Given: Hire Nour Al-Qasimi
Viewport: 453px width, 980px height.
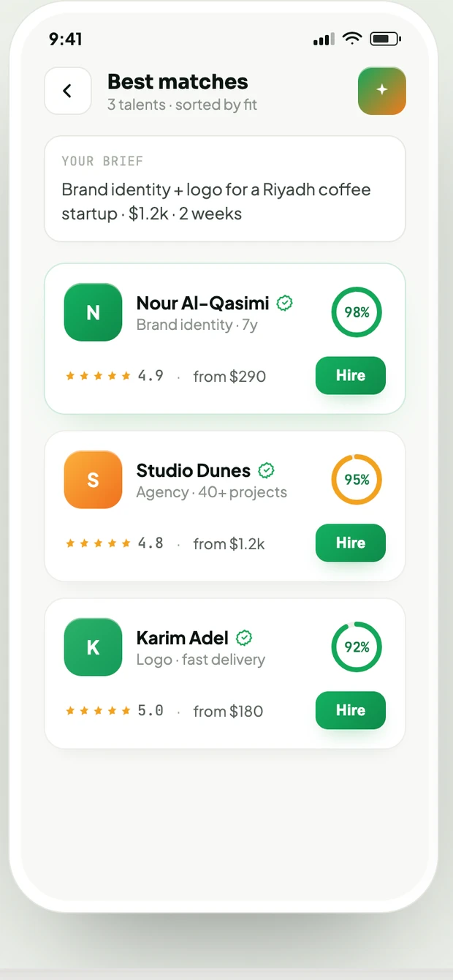Looking at the screenshot, I should (351, 375).
